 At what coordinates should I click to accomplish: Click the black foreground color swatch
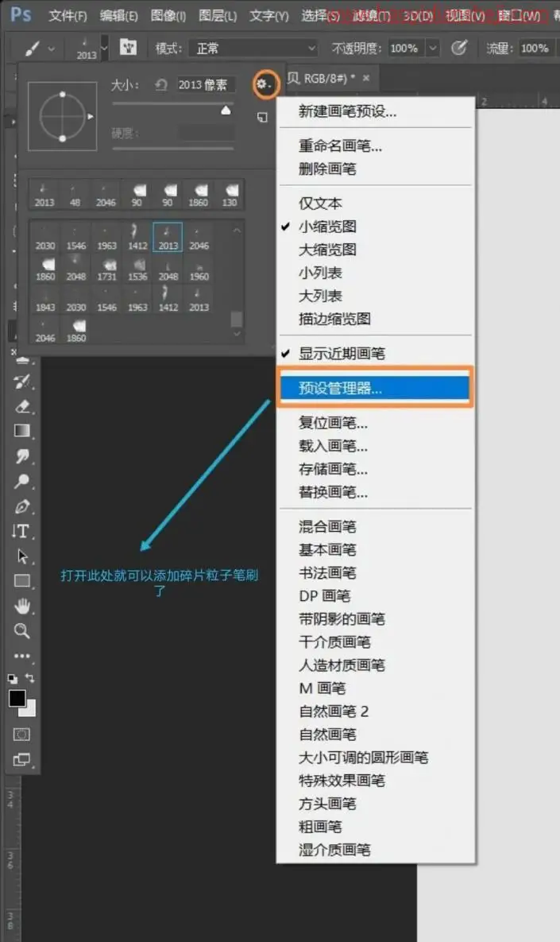[17, 698]
